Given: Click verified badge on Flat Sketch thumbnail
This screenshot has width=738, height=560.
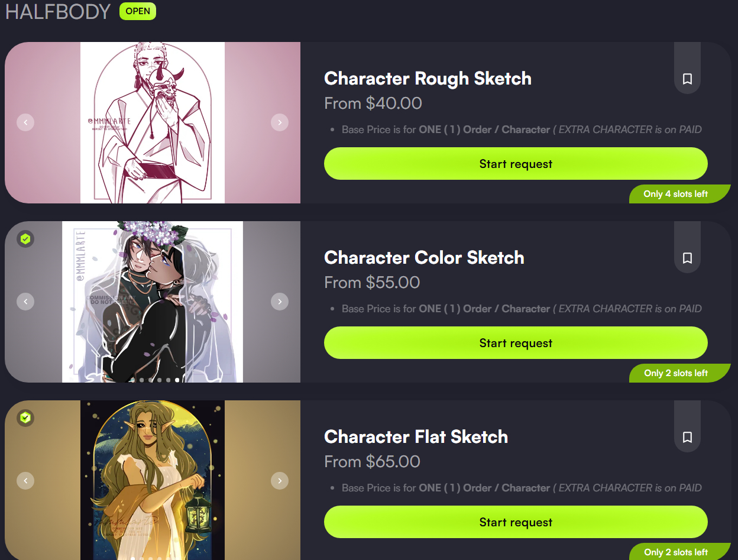Looking at the screenshot, I should 25,418.
